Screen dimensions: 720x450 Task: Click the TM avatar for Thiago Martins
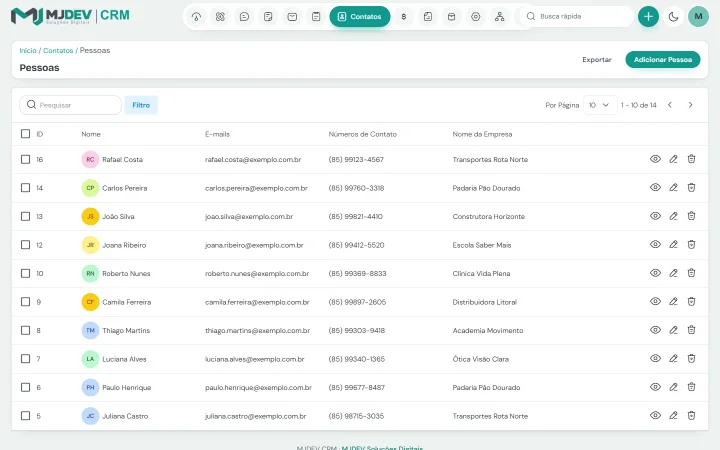pos(90,331)
